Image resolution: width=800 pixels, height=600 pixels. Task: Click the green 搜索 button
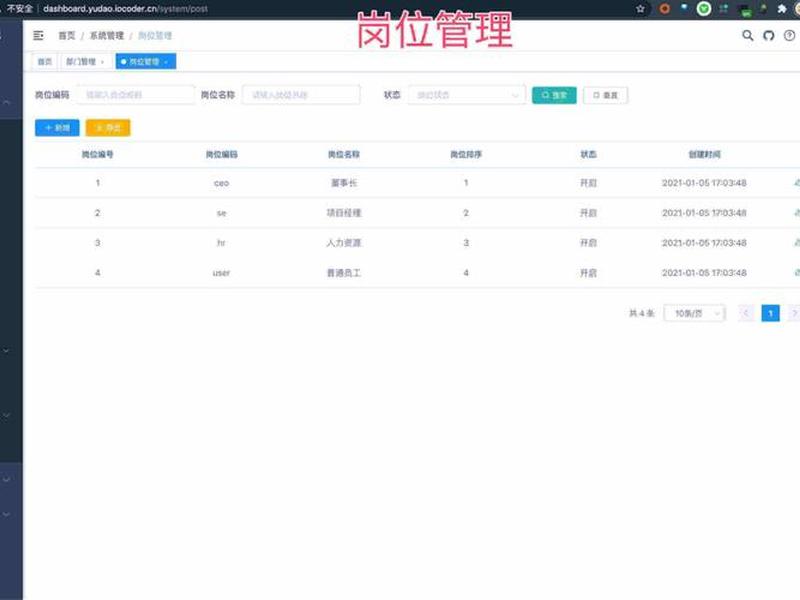tap(554, 95)
